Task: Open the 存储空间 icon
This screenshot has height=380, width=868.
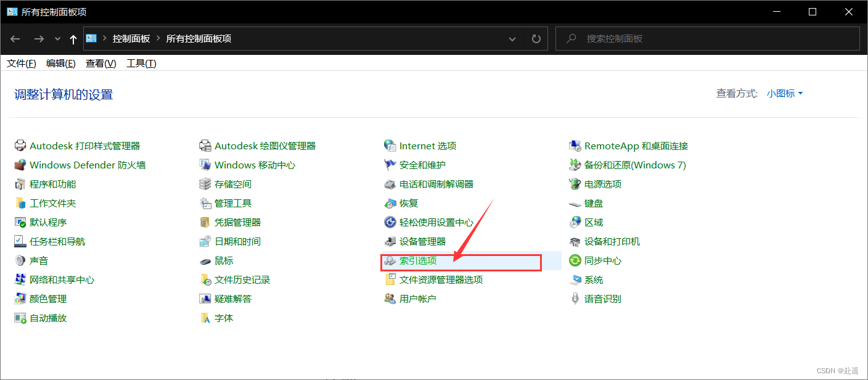Action: 205,184
